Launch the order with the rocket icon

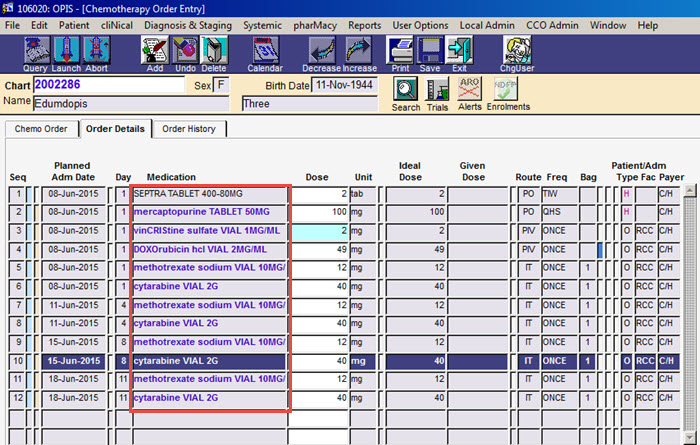[x=66, y=51]
